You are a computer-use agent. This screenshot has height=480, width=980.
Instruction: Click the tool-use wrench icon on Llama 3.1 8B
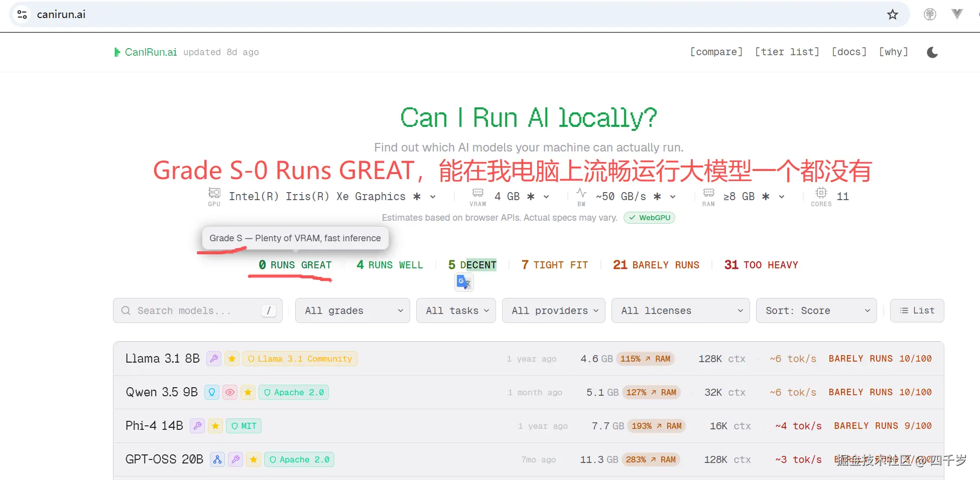[x=214, y=359]
